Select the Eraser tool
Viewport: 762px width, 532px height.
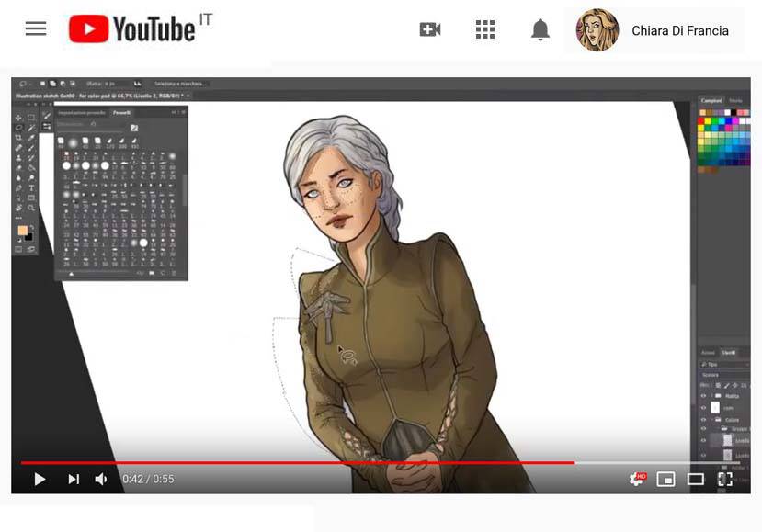[x=18, y=167]
